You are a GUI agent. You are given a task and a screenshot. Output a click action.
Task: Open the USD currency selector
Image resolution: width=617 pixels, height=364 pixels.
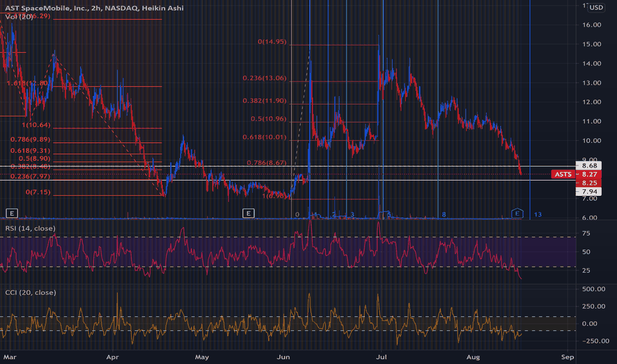click(596, 7)
